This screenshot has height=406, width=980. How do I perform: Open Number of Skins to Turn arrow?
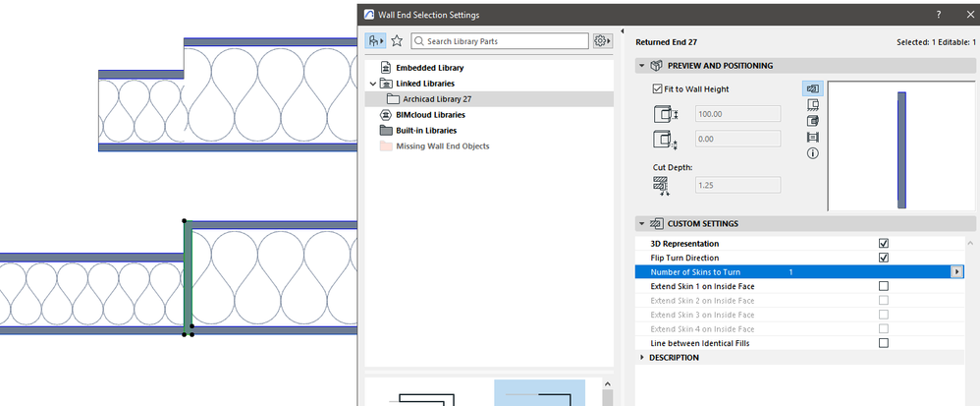(956, 272)
